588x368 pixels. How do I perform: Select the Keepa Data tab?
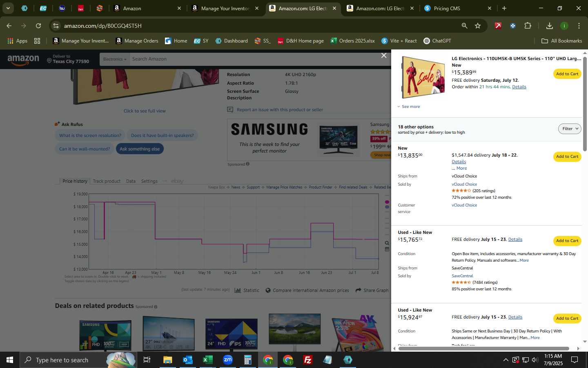131,181
